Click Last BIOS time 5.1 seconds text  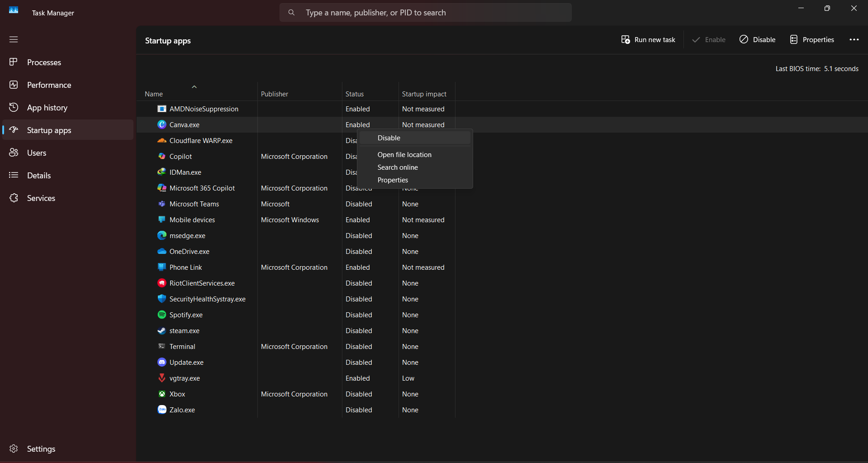tap(817, 69)
